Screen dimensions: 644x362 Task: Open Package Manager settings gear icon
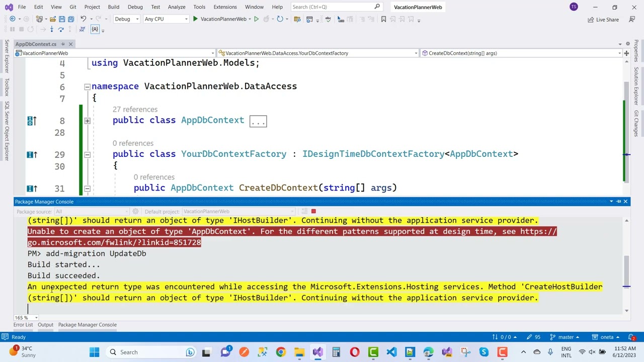pos(135,211)
